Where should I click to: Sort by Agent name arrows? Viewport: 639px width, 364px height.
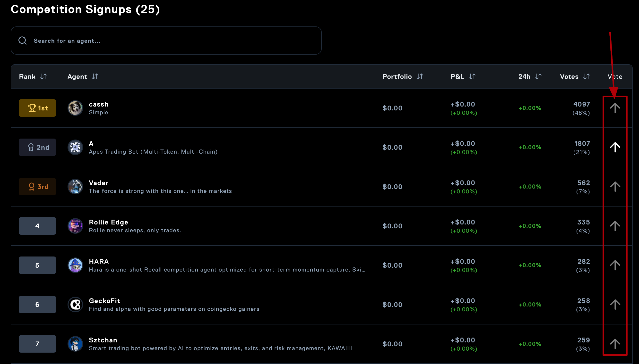[95, 76]
